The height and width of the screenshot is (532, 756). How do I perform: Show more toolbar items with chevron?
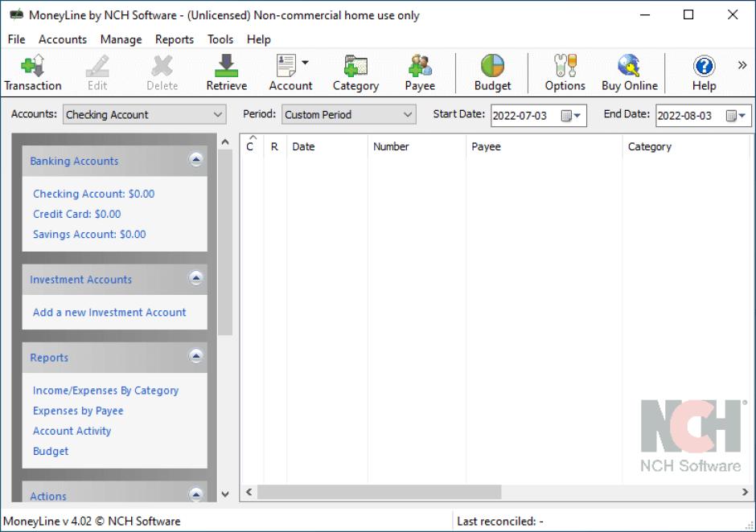click(x=742, y=65)
